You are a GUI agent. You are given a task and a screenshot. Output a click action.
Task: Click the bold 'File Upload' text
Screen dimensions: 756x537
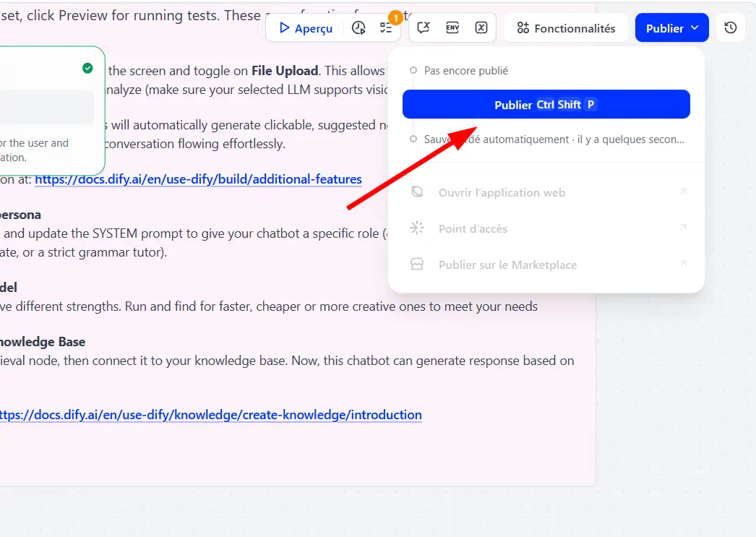point(285,71)
